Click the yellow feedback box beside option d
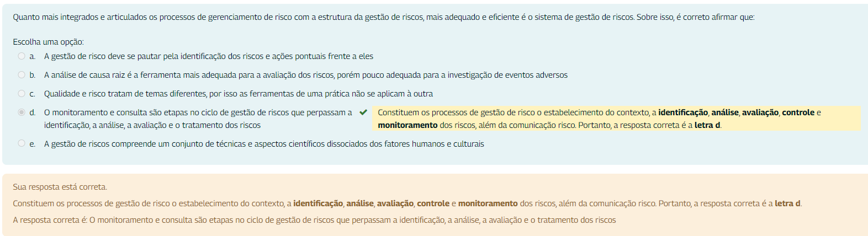This screenshot has height=236, width=868. (x=617, y=119)
